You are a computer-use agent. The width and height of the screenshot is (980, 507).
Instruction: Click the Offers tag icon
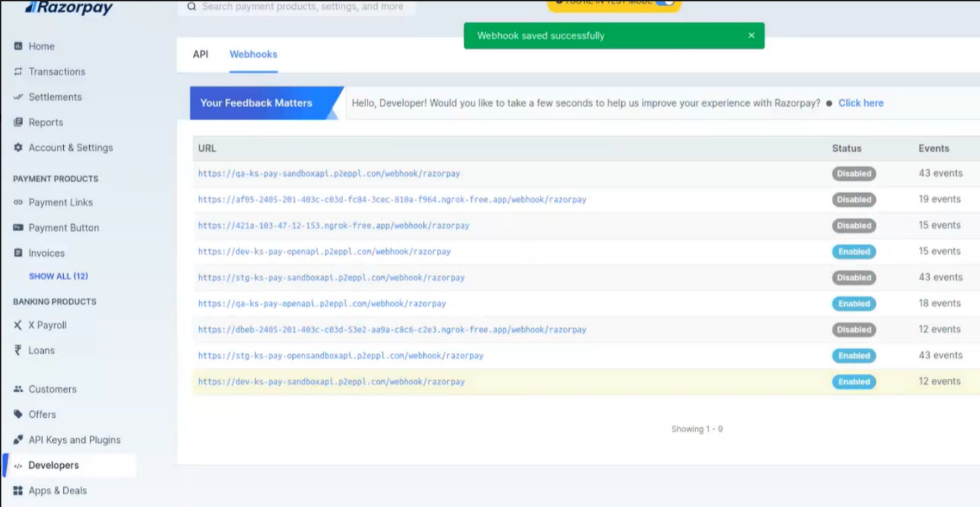(x=19, y=414)
